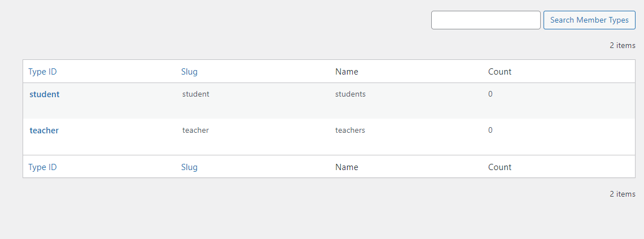644x239 pixels.
Task: Sort by Slug in bottom footer row
Action: 190,167
